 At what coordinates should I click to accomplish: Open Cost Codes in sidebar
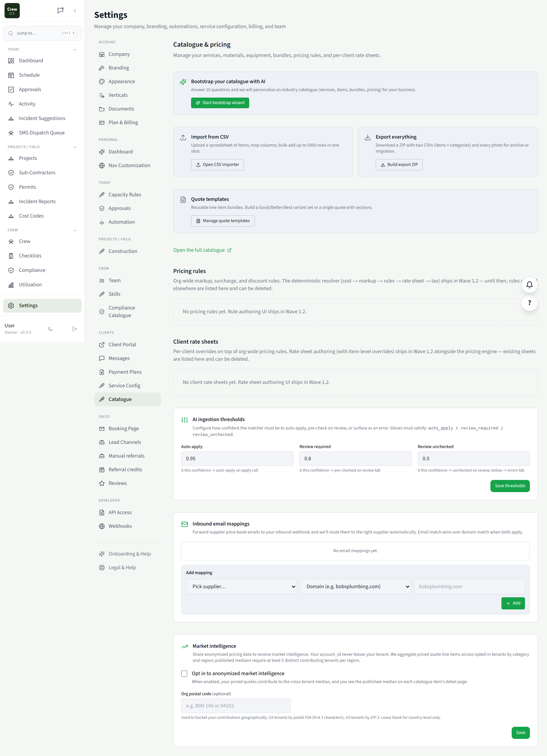(x=42, y=216)
